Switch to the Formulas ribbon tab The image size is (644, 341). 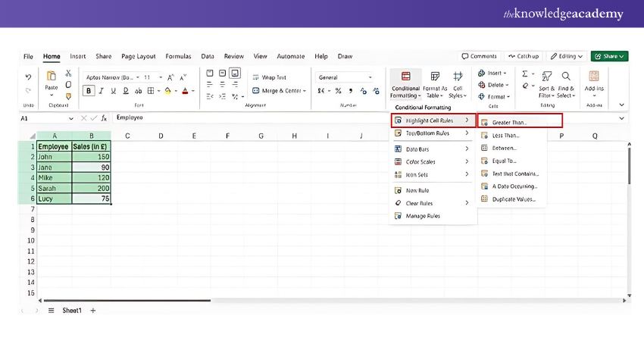pyautogui.click(x=178, y=56)
